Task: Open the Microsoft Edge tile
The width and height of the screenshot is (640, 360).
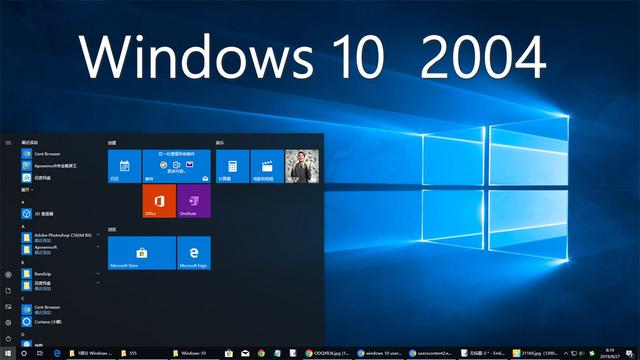Action: pyautogui.click(x=194, y=253)
